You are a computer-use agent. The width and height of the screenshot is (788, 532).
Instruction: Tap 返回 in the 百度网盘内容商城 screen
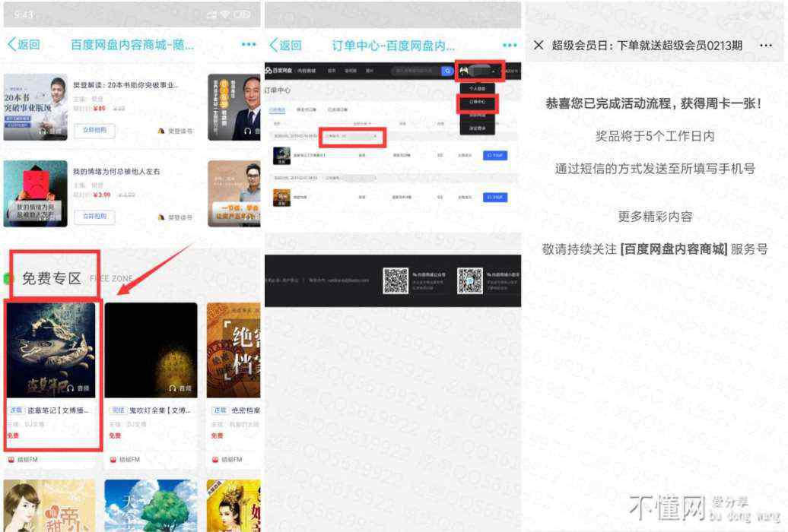(x=24, y=45)
